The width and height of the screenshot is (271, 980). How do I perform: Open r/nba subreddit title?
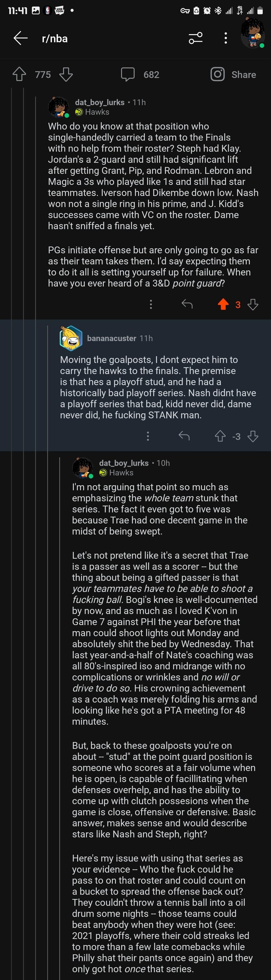55,38
